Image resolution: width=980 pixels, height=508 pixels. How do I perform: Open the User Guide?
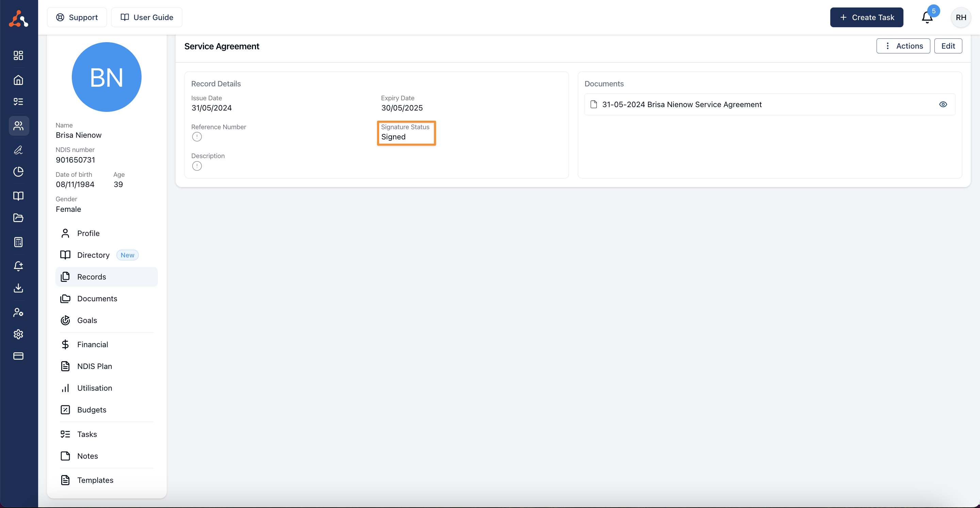point(147,17)
